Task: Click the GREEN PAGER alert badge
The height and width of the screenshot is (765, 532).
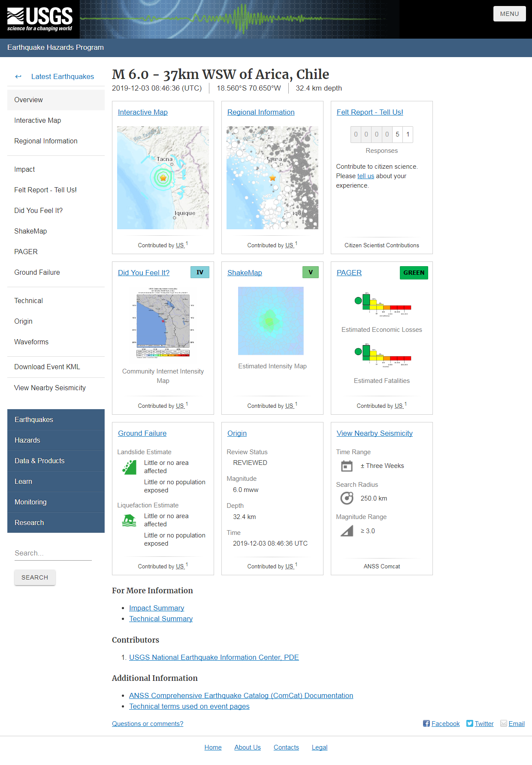Action: (x=414, y=273)
